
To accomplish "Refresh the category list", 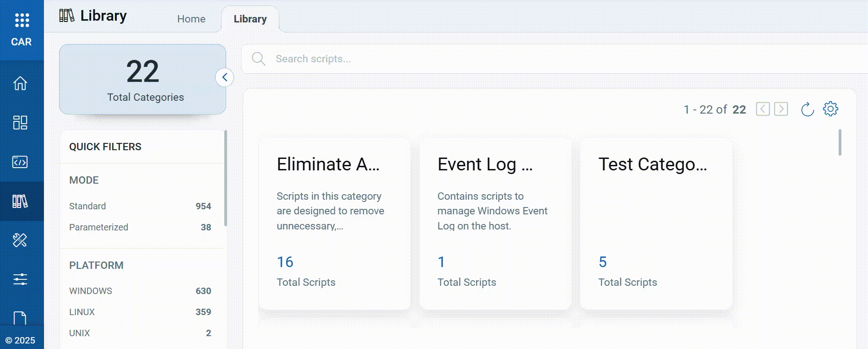I will tap(807, 109).
